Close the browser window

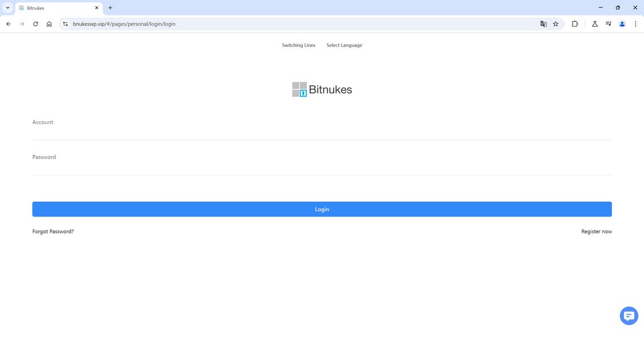pos(635,8)
